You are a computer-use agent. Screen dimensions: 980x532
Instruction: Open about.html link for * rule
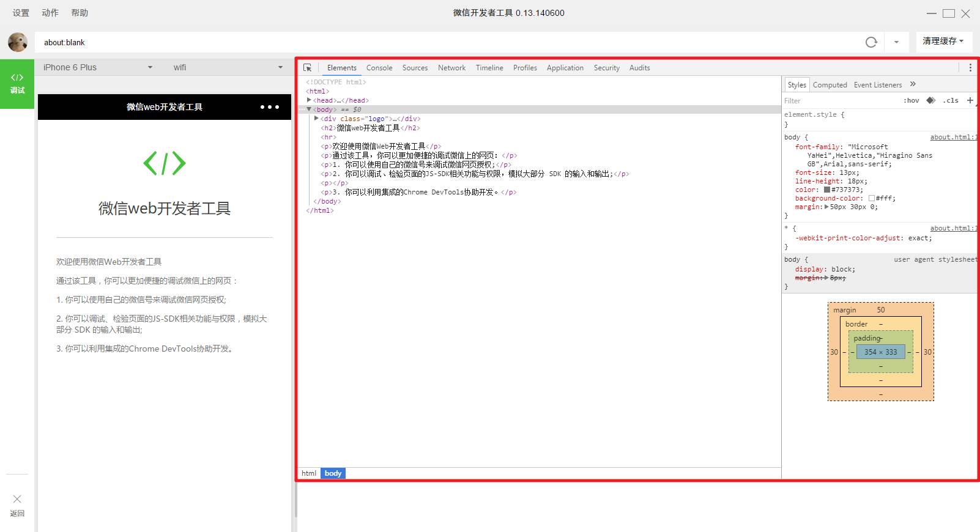[x=953, y=229]
